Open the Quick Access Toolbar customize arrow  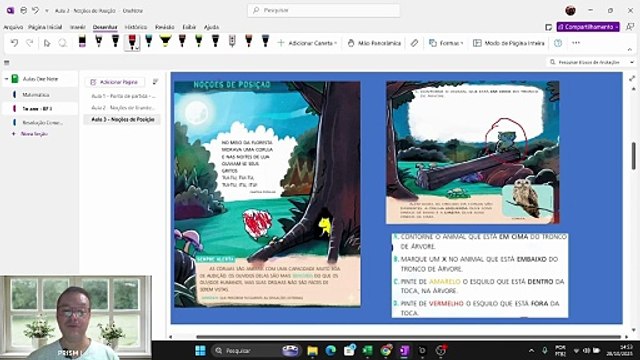click(x=47, y=11)
